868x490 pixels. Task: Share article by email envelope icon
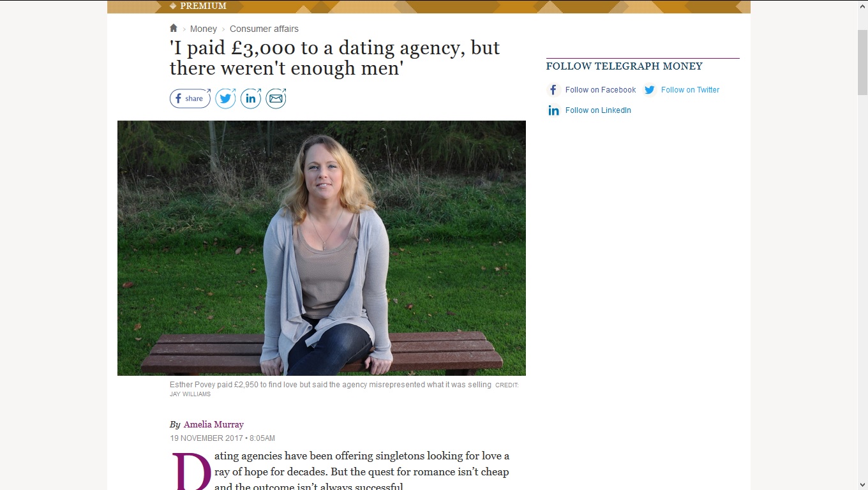coord(276,98)
